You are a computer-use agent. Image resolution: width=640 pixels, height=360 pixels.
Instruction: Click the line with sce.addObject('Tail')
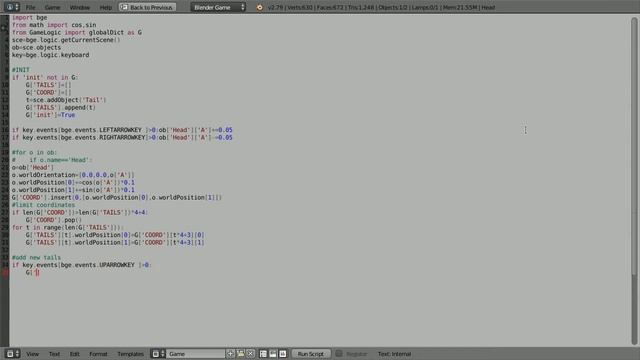pyautogui.click(x=66, y=100)
